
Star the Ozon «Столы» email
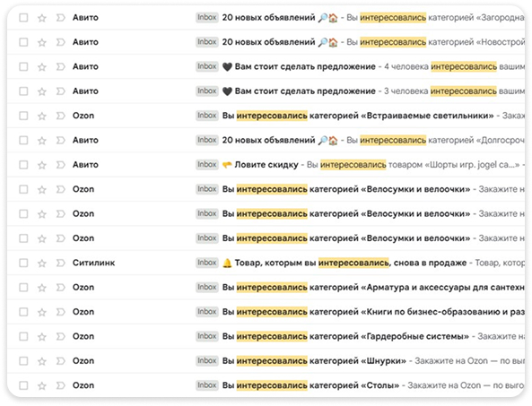tap(42, 385)
